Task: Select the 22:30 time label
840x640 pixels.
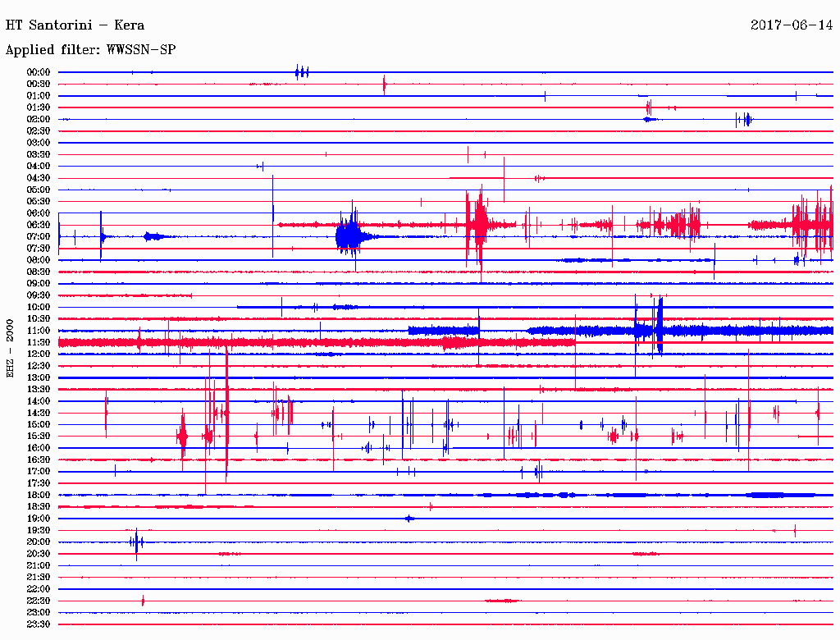Action: point(39,601)
